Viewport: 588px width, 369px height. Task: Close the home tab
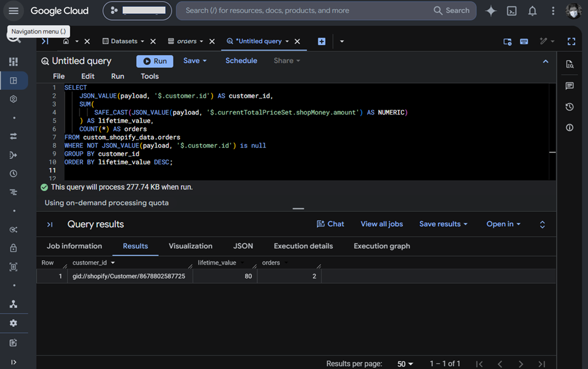(x=87, y=41)
